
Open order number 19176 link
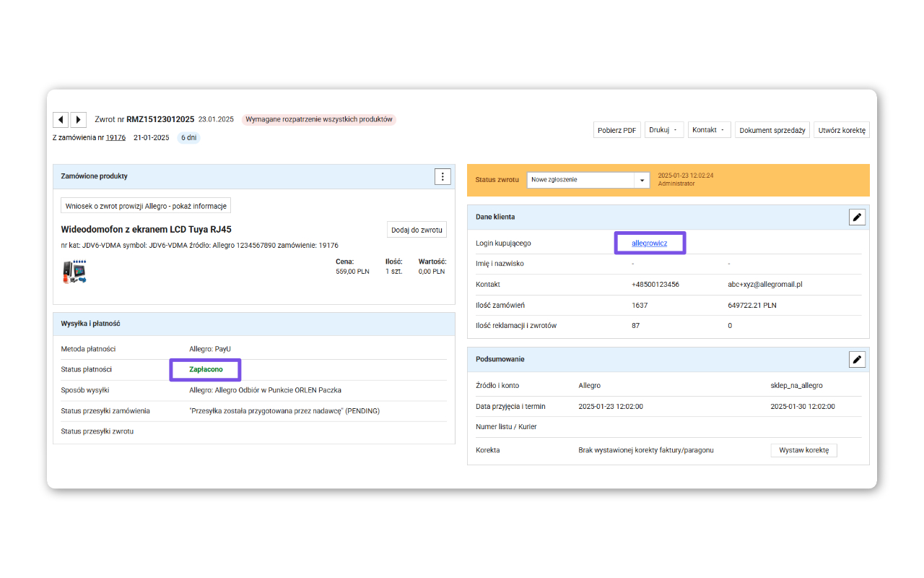(115, 137)
